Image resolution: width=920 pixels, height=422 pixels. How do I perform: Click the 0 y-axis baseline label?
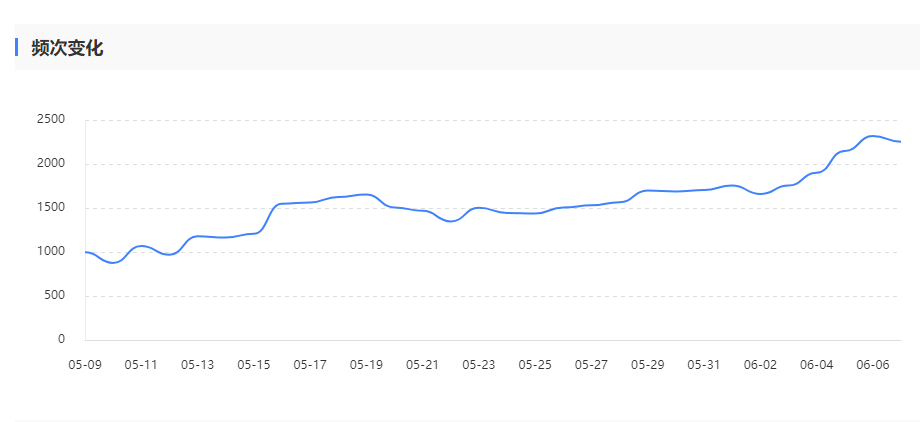coord(61,340)
